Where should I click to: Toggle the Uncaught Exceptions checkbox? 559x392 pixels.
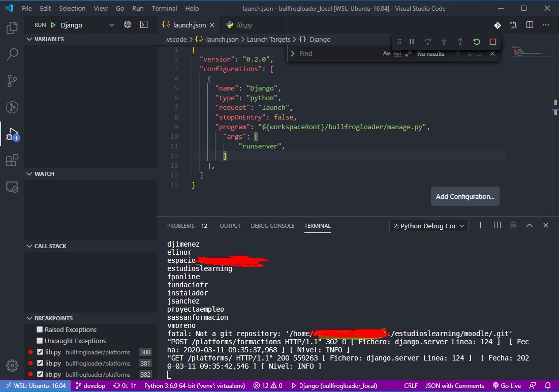(x=40, y=341)
